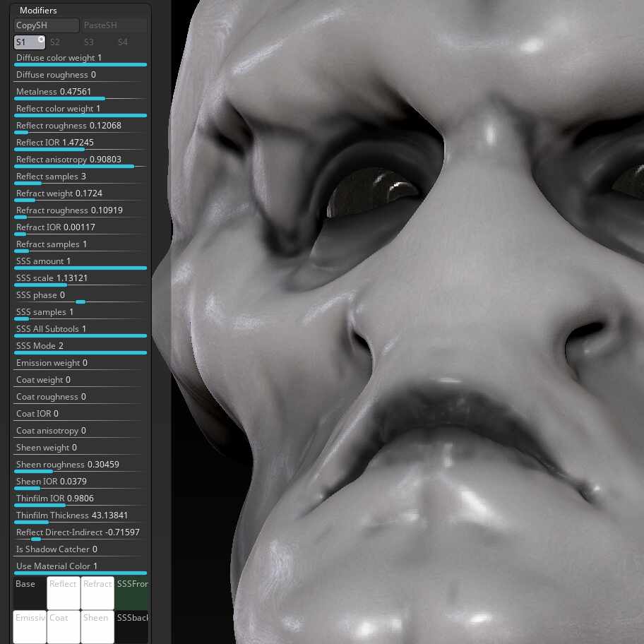644x644 pixels.
Task: Click the Metalness slider
Action: 80,93
